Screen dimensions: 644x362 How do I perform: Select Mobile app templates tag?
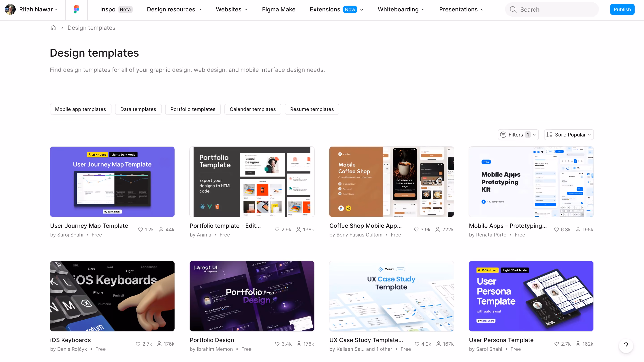point(81,109)
